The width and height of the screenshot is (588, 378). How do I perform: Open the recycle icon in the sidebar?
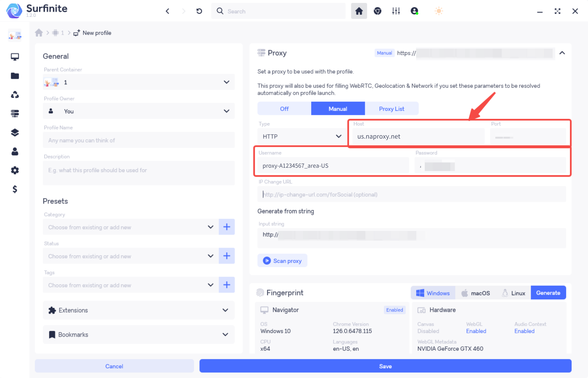[x=15, y=95]
